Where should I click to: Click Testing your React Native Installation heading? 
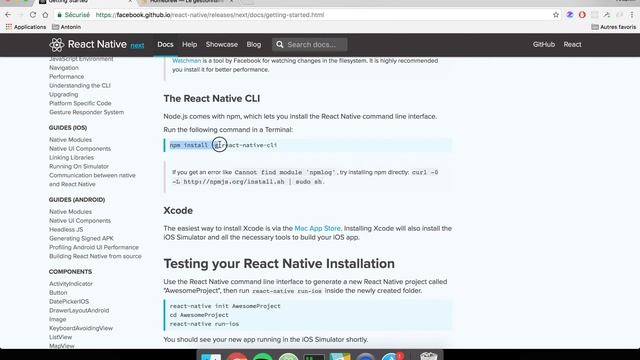click(279, 264)
